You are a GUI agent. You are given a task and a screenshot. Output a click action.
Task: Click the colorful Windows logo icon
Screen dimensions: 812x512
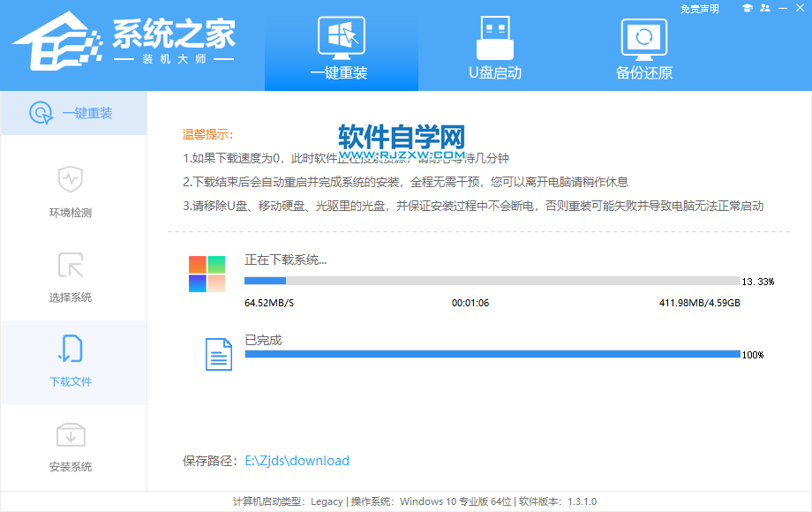click(207, 274)
